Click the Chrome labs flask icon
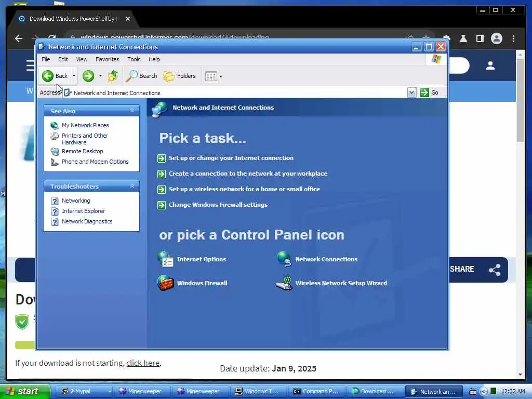532x399 pixels. [x=463, y=38]
